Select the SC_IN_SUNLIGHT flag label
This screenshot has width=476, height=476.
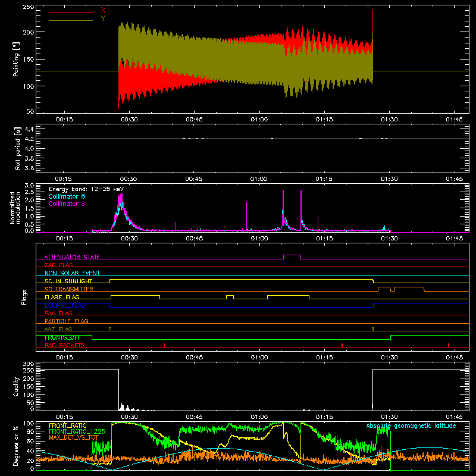pos(68,281)
